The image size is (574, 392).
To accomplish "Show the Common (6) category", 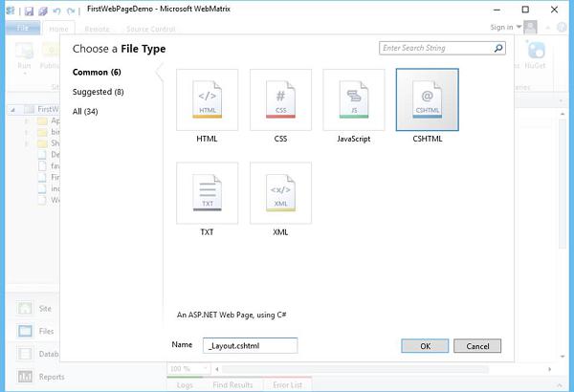I will coord(97,72).
